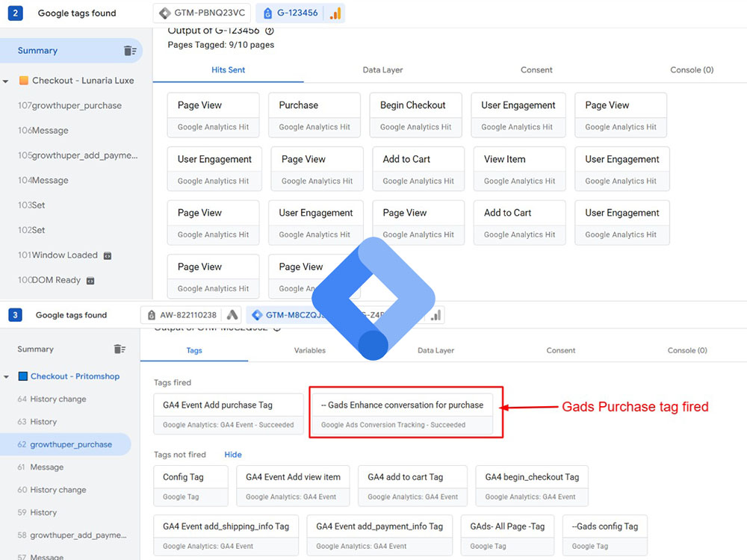
Task: Select event 59 History
Action: 37,512
